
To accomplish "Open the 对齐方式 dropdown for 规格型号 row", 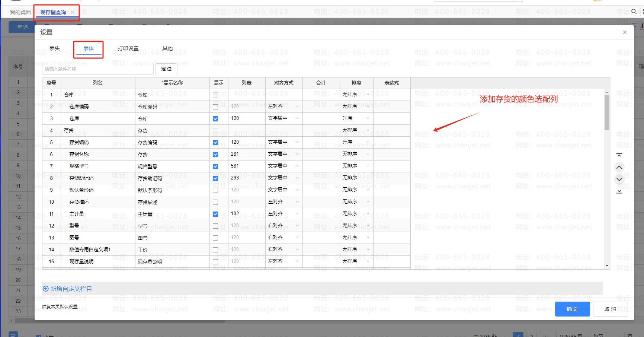I will coord(283,166).
